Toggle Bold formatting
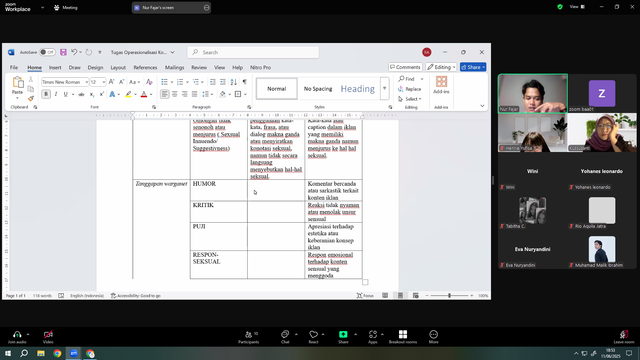640x360 pixels. click(x=46, y=94)
